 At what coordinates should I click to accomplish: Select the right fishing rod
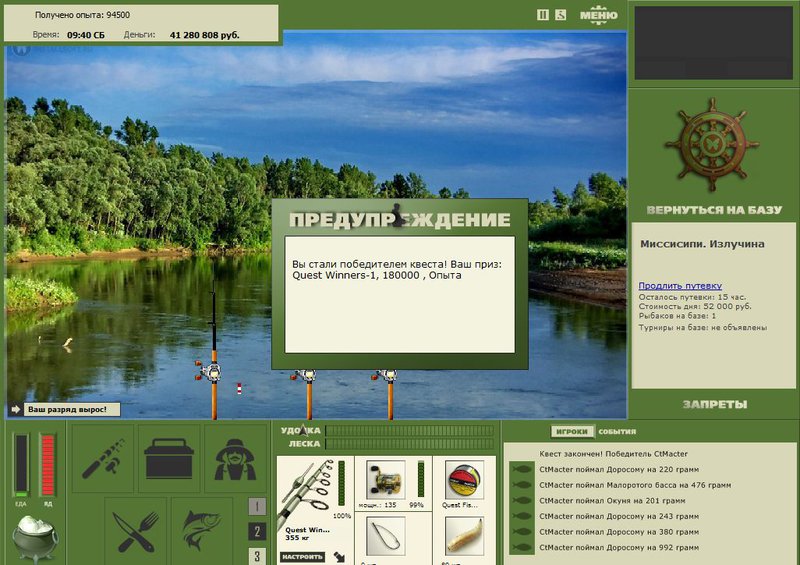390,394
